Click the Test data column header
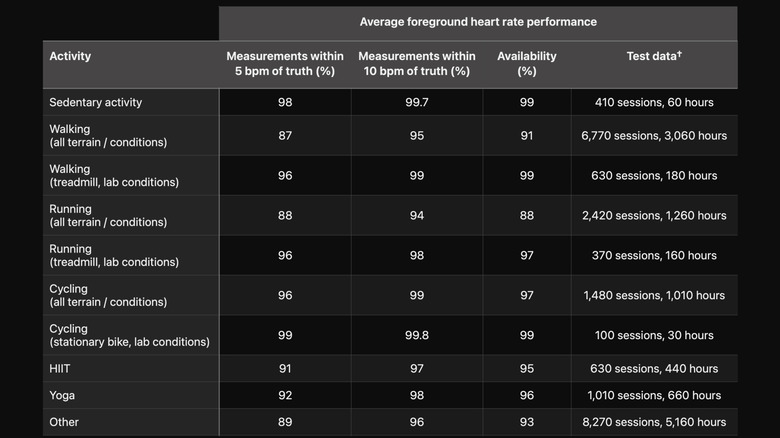This screenshot has height=438, width=780. [653, 56]
